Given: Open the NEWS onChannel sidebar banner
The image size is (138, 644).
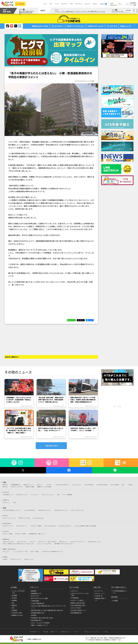Looking at the screenshot, I should [x=117, y=158].
